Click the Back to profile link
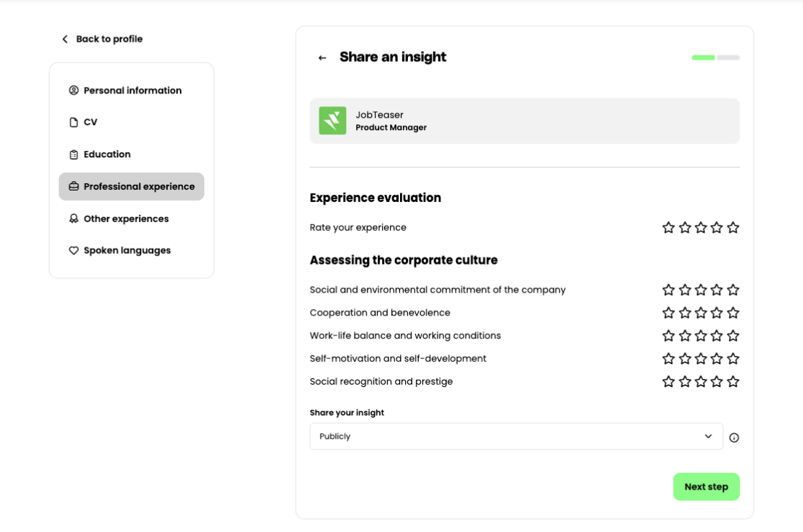803x532 pixels. 109,39
